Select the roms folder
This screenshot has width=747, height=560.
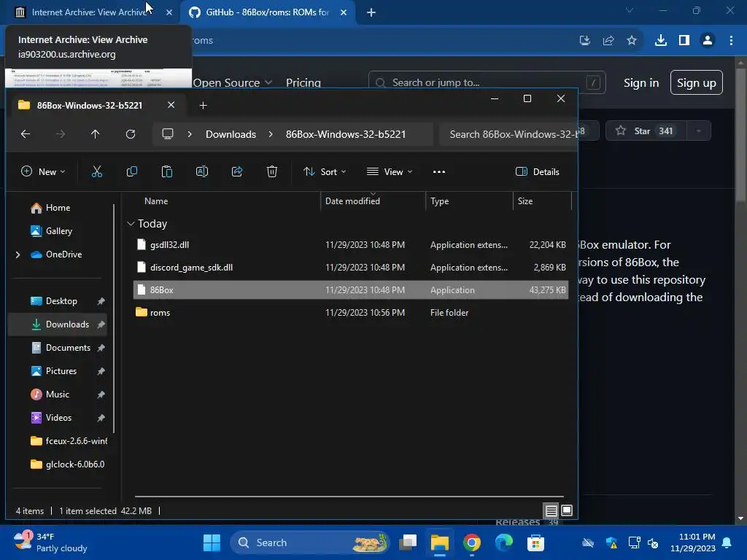click(351, 313)
